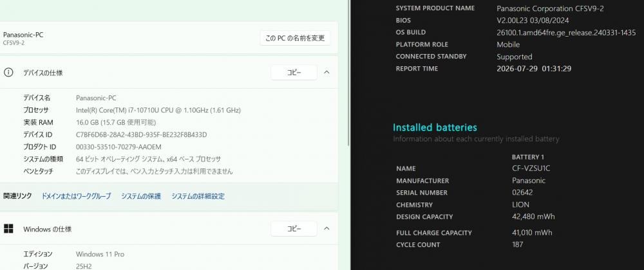Select the product ID 00330-53510-70279-AAOEM
644x270 pixels.
118,147
